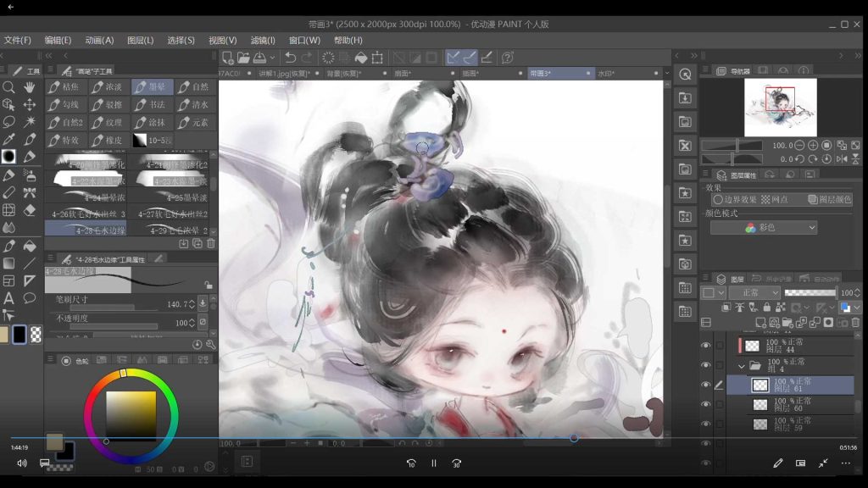Select the Balloon speech bubble tool
Viewport: 868px width, 488px height.
[30, 299]
